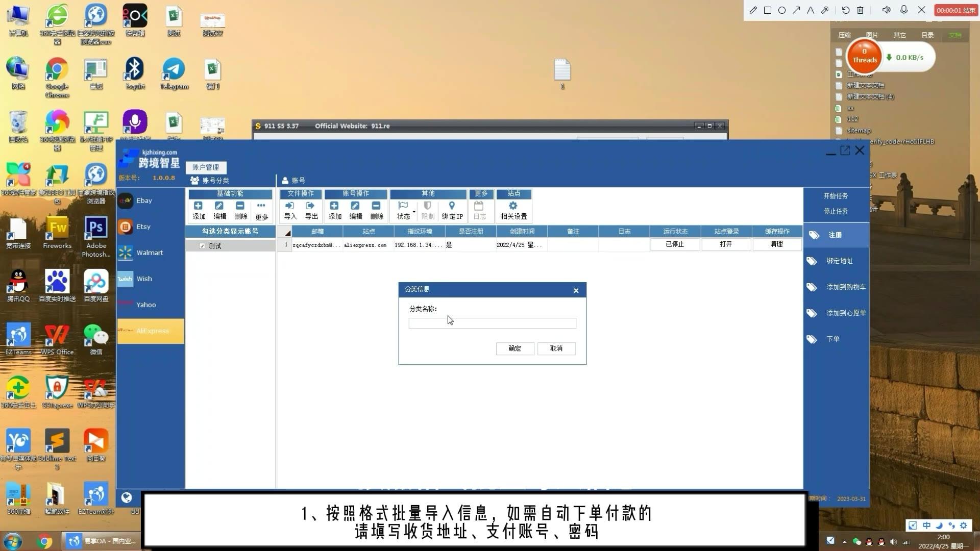Click the 分类名称 text input field

(x=492, y=323)
